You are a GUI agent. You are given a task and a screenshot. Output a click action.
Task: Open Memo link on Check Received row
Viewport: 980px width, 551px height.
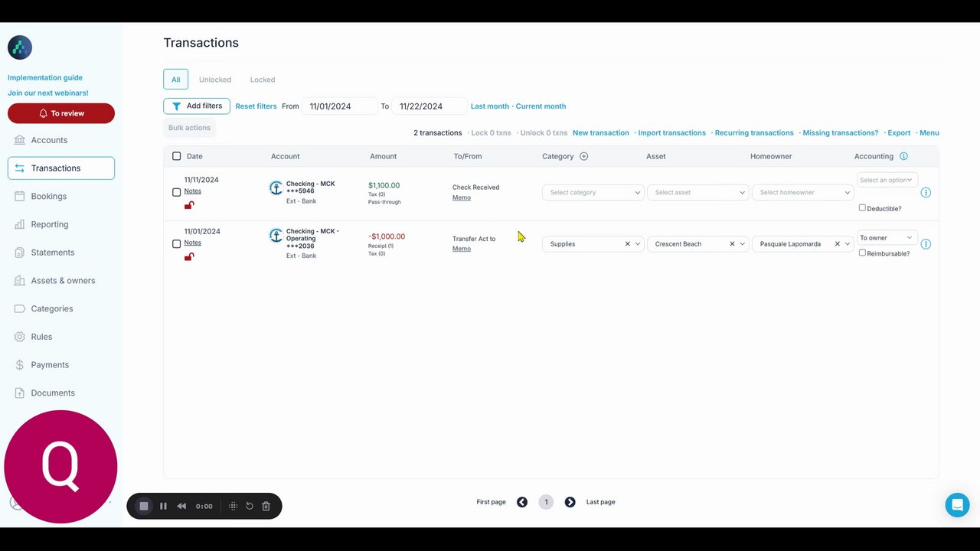pyautogui.click(x=462, y=197)
